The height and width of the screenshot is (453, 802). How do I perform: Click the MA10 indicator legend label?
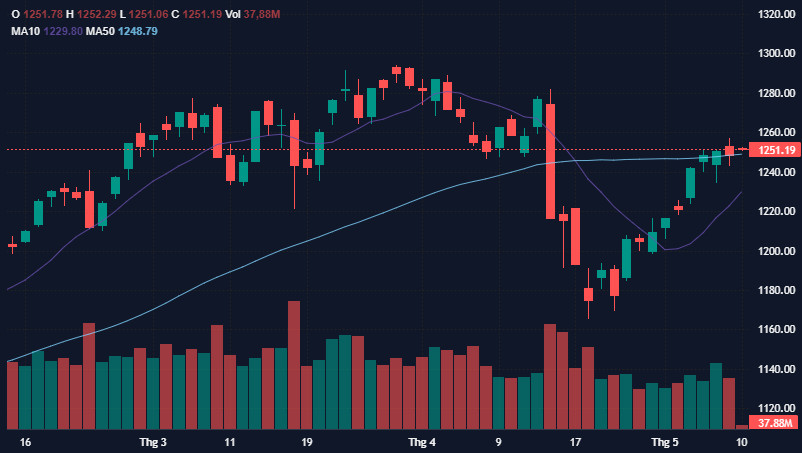pos(25,31)
